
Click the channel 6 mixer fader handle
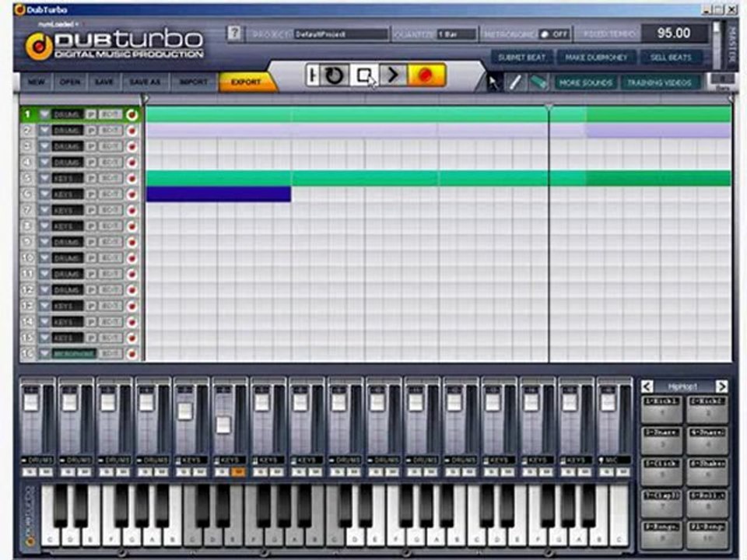[x=223, y=425]
